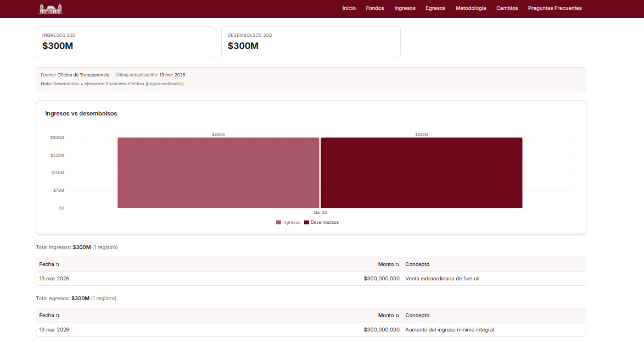Open the Fondos navigation item

click(375, 8)
